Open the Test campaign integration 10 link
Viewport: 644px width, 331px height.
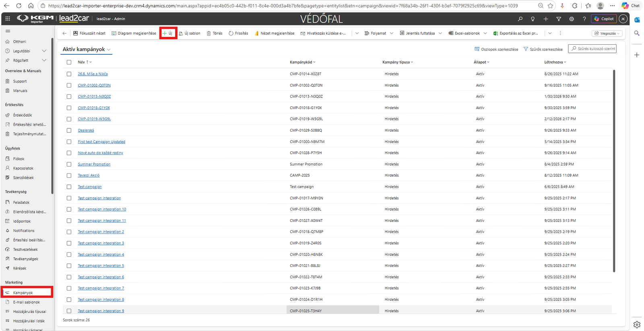pyautogui.click(x=102, y=209)
